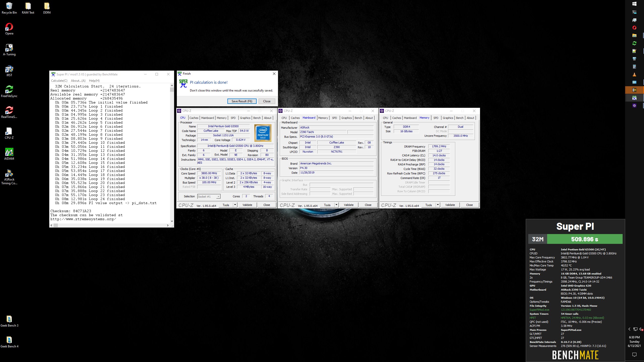Click Super PI vertical scrollbar down arrow
Image resolution: width=644 pixels, height=362 pixels.
tap(172, 221)
